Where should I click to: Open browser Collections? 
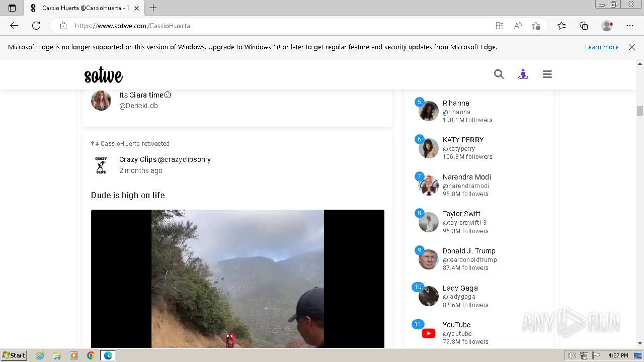[x=584, y=26]
